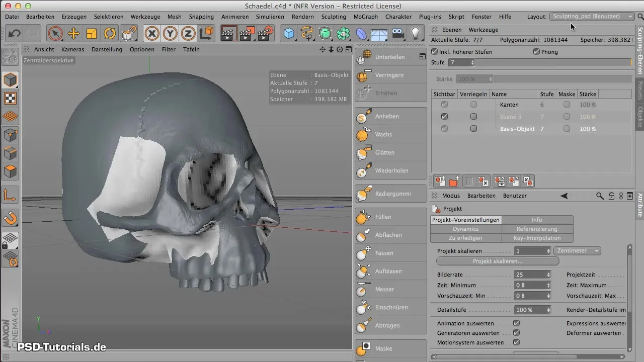Toggle mask checkbox for Ebene 3
This screenshot has height=362, width=644.
point(567,116)
